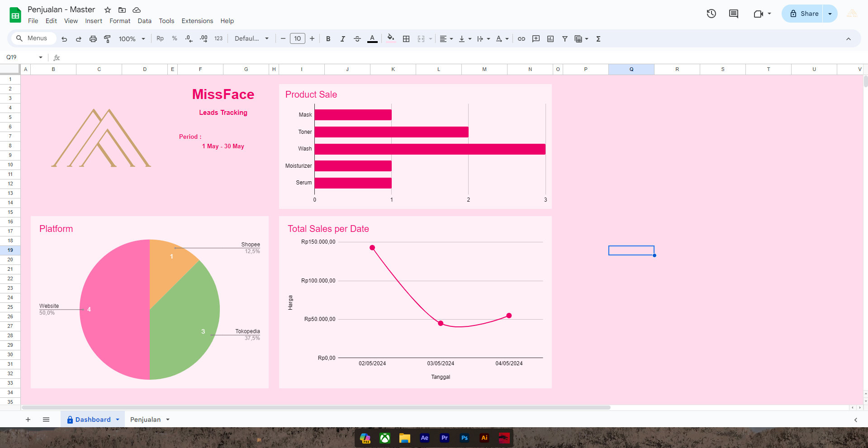Click the borders grid icon
Image resolution: width=868 pixels, height=448 pixels.
pos(406,39)
